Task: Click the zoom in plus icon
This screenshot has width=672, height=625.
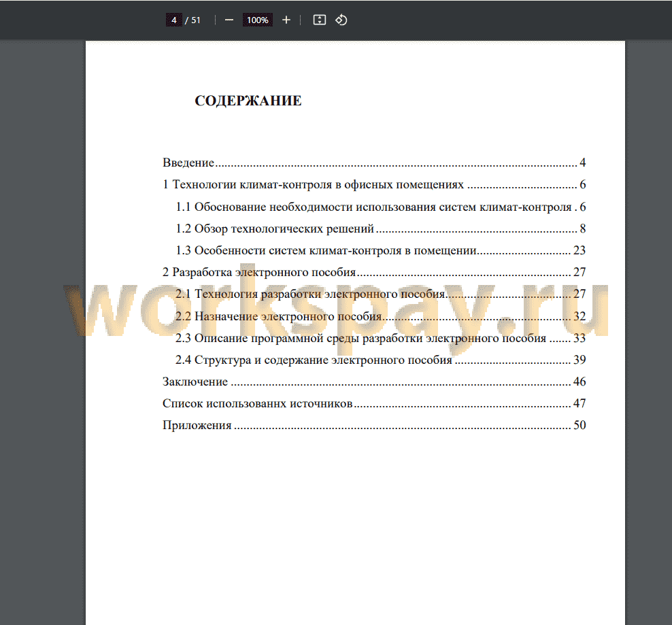Action: pos(286,20)
